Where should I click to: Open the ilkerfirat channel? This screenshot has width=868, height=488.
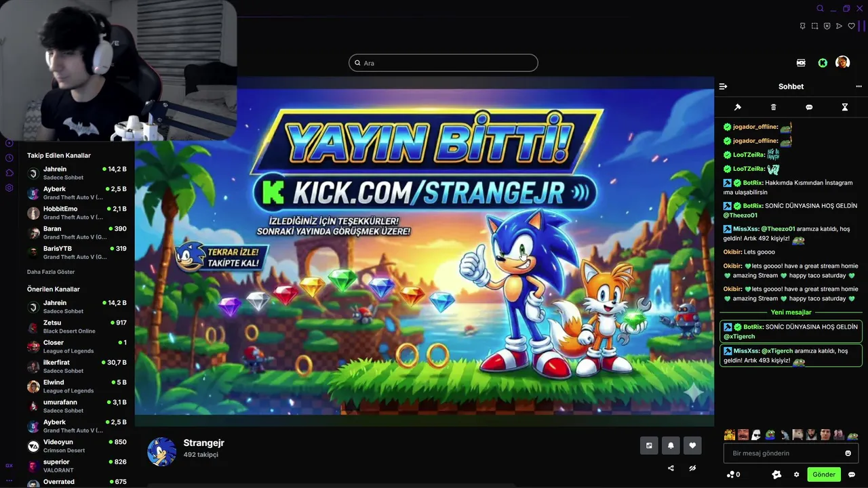click(77, 367)
